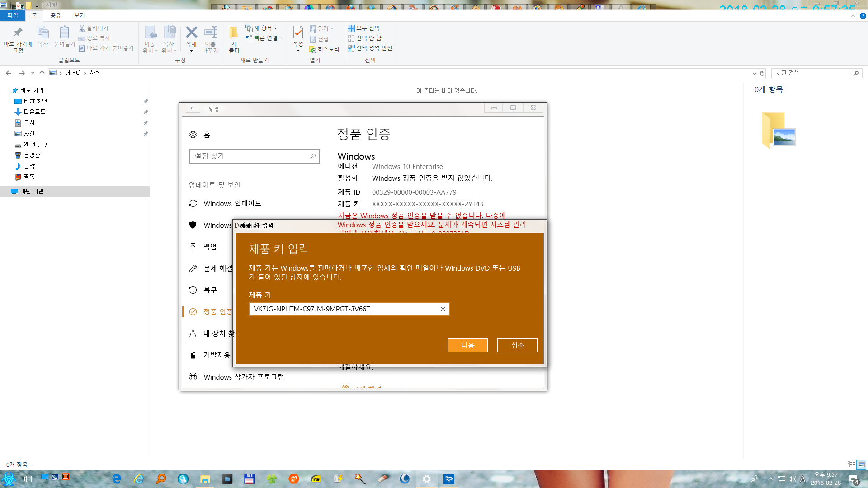Click Invert selection (선택 영역 반전)
The width and height of the screenshot is (868, 488).
coord(370,48)
